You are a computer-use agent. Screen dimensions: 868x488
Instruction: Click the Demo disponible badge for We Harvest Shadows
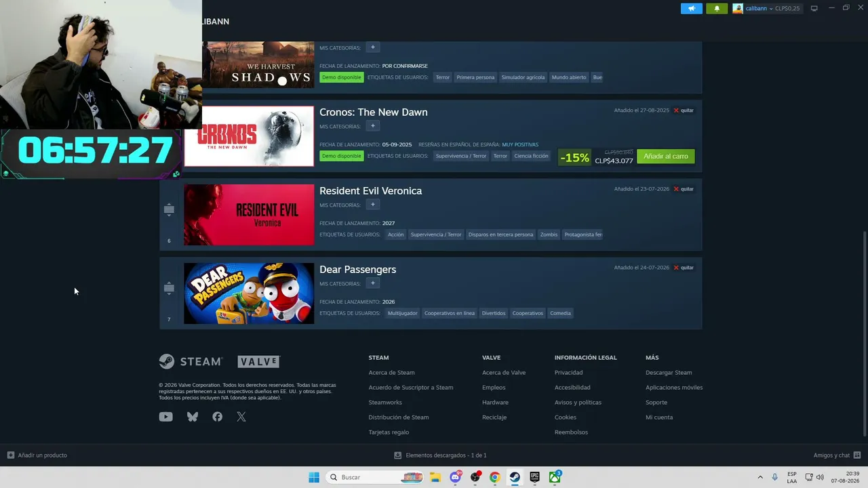tap(342, 77)
